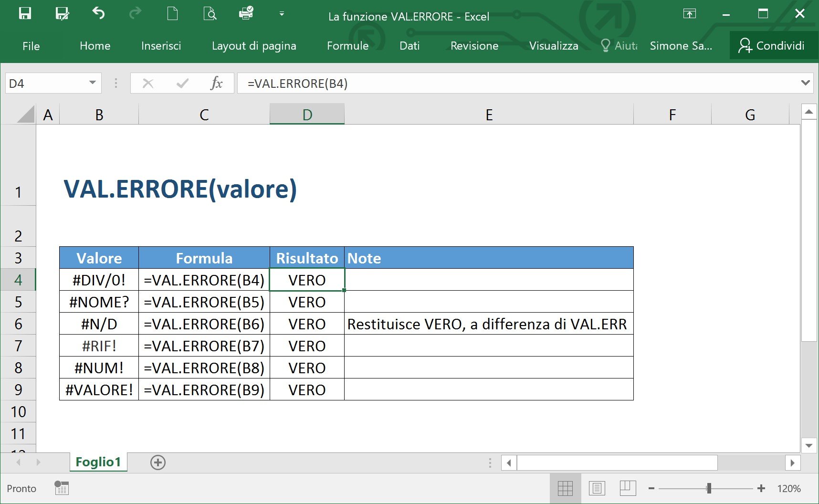Confirm entry with checkmark icon

pos(182,84)
